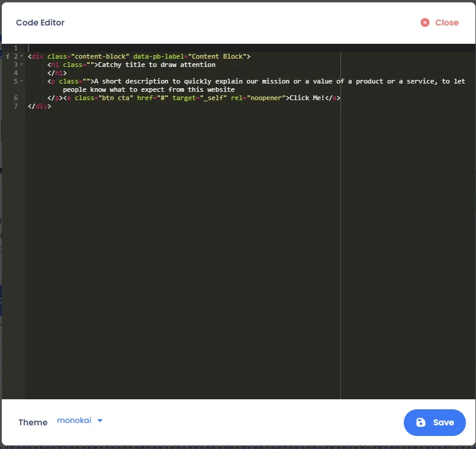Click the "content-block" class value

pos(99,56)
